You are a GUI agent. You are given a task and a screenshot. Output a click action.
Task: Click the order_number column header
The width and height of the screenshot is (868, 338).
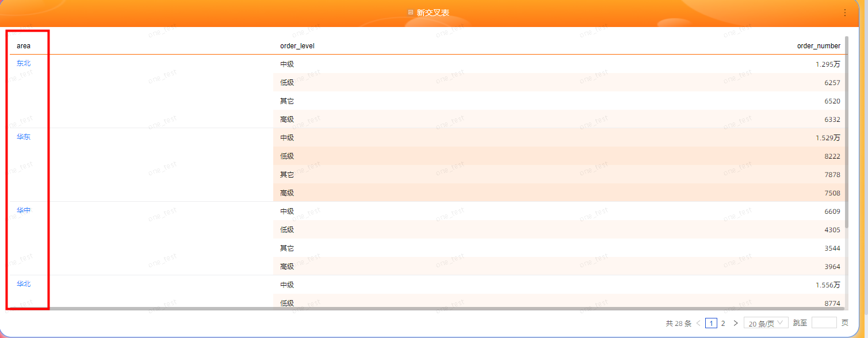818,45
